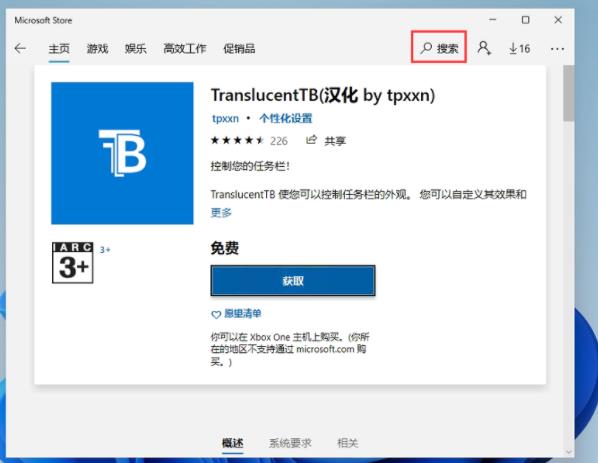Click the share icon next to 共享
598x463 pixels.
point(311,140)
